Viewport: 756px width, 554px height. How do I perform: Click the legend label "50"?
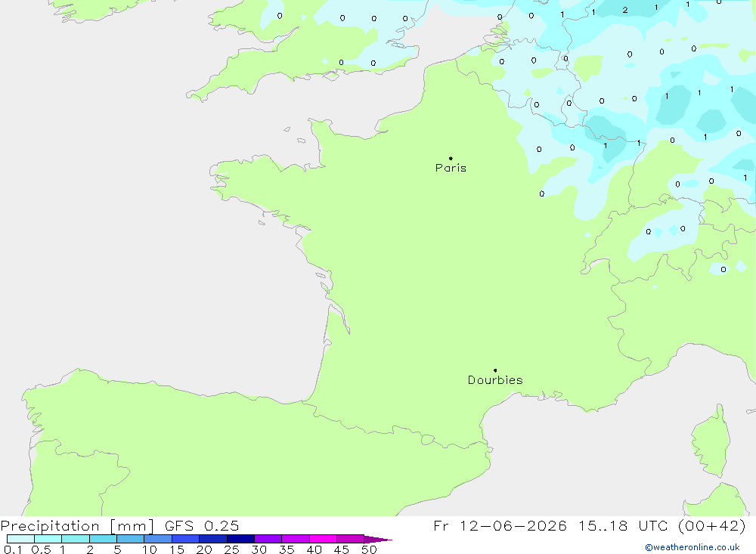click(369, 549)
